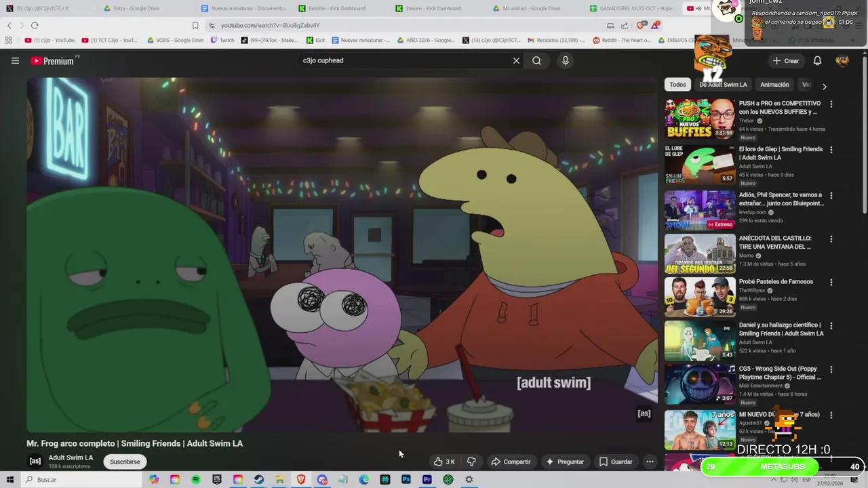This screenshot has height=488, width=868.
Task: Reload page with refresh icon
Action: tap(35, 25)
